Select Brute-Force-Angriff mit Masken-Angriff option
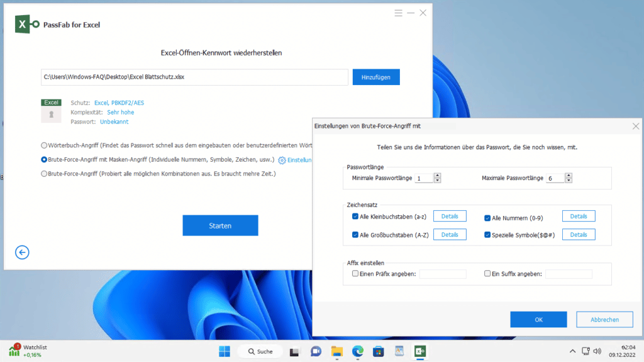644x362 pixels. point(44,160)
